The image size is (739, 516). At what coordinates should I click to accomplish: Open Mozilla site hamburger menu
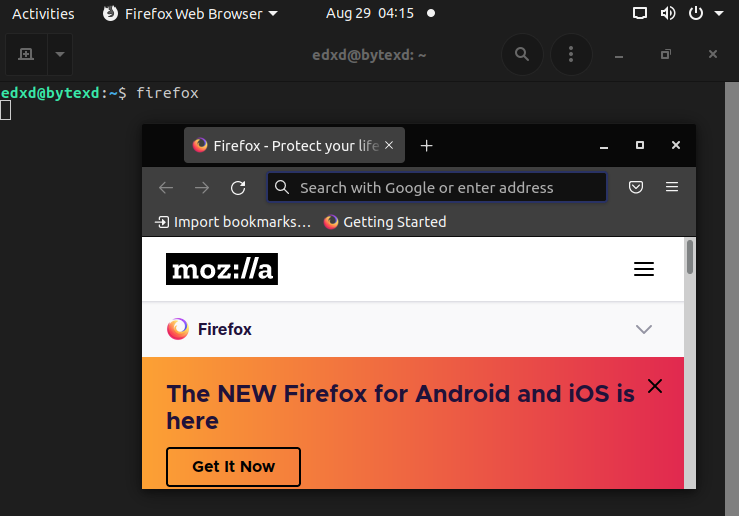[x=644, y=269]
